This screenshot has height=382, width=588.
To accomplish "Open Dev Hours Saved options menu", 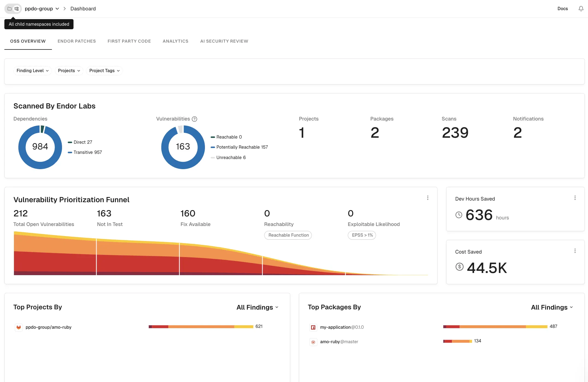I will (575, 198).
